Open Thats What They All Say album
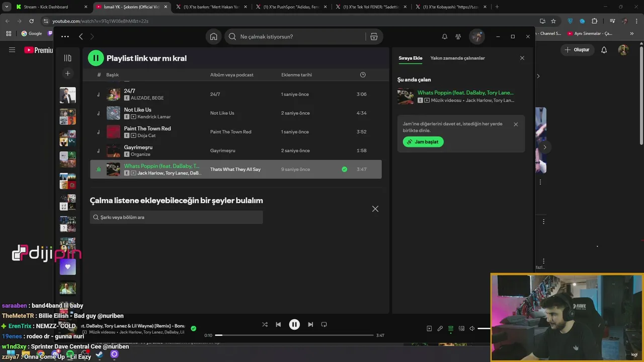This screenshot has width=644, height=362. [235, 169]
